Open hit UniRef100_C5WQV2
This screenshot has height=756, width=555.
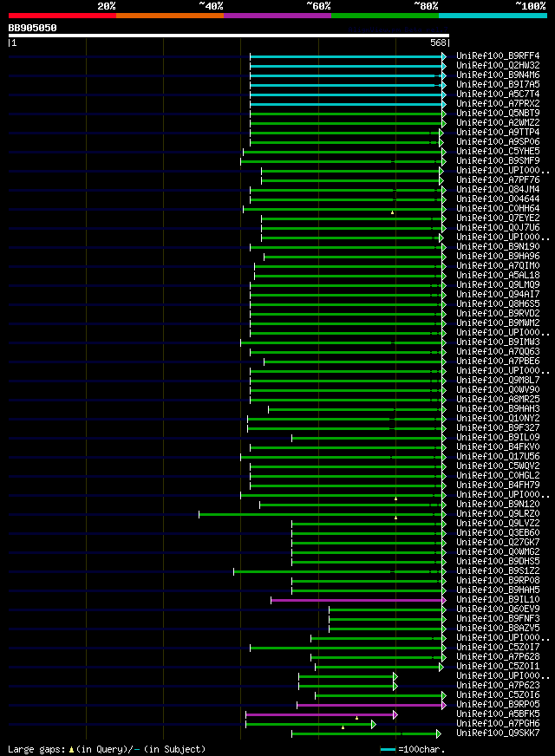498,466
